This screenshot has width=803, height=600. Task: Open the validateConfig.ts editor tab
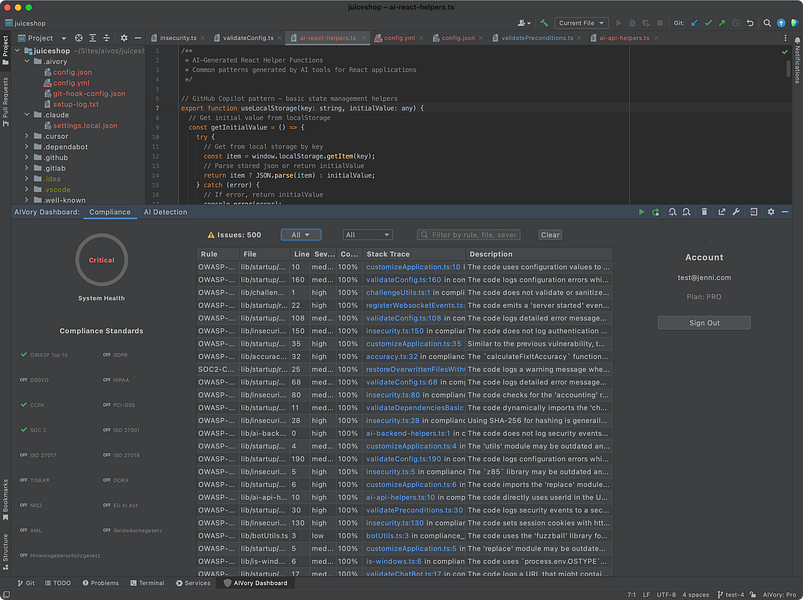tap(247, 38)
